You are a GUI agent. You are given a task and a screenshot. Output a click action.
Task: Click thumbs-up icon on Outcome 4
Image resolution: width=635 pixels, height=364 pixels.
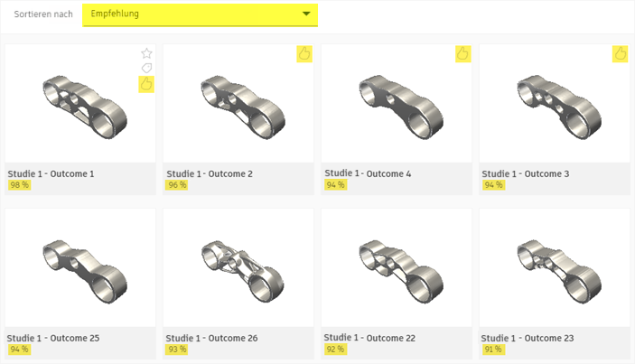coord(462,54)
